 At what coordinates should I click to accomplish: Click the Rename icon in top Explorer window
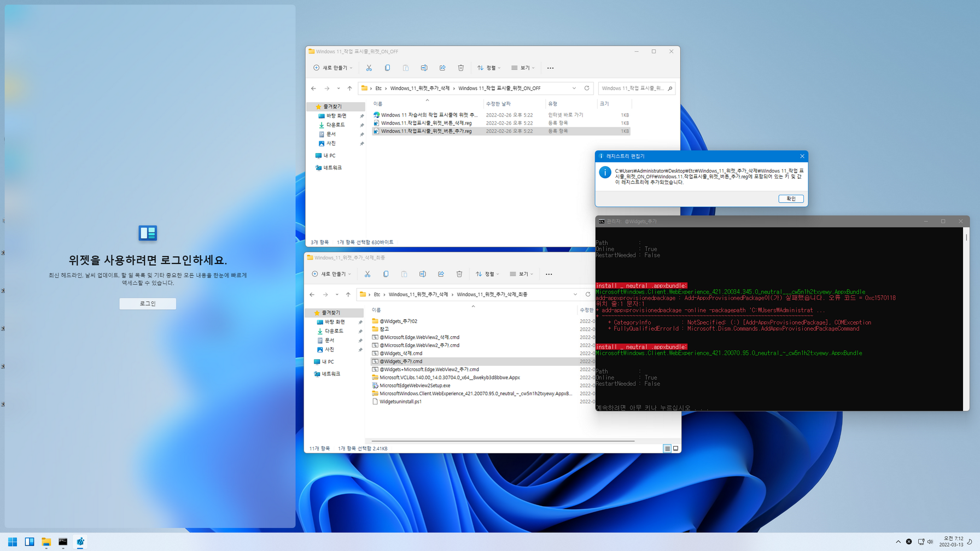click(424, 68)
